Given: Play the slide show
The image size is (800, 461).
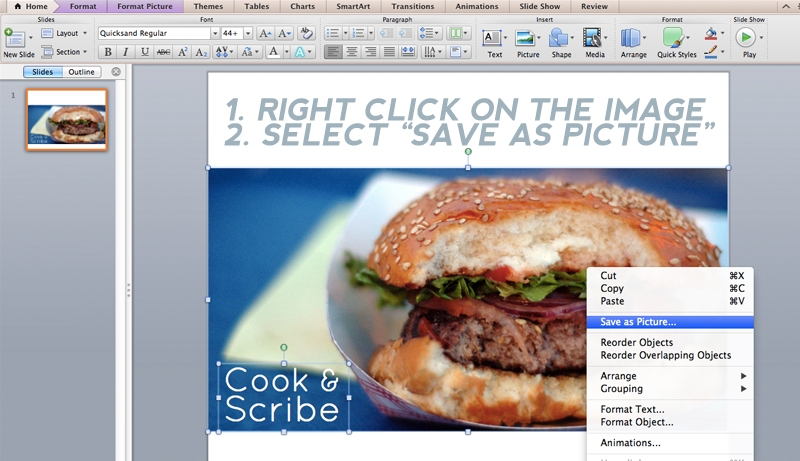Looking at the screenshot, I should (x=745, y=37).
